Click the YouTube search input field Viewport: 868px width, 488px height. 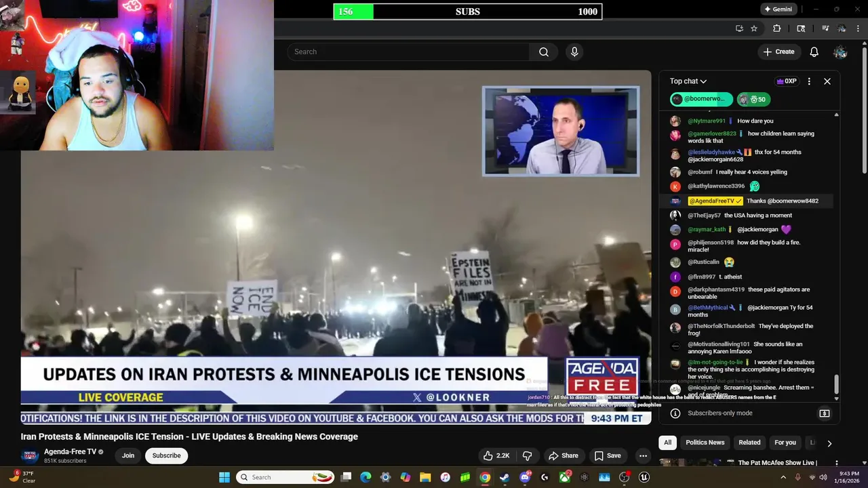[x=408, y=52]
